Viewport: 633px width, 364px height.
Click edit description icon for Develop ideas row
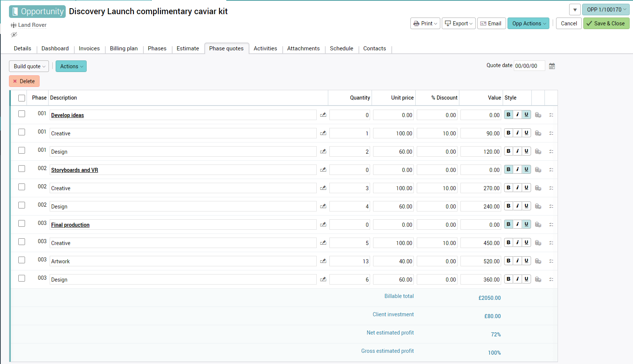(323, 115)
